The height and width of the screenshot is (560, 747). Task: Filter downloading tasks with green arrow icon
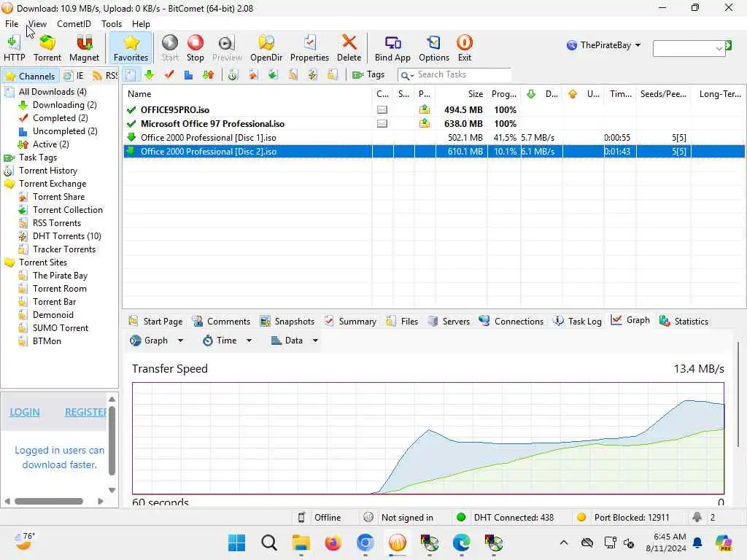pyautogui.click(x=149, y=75)
